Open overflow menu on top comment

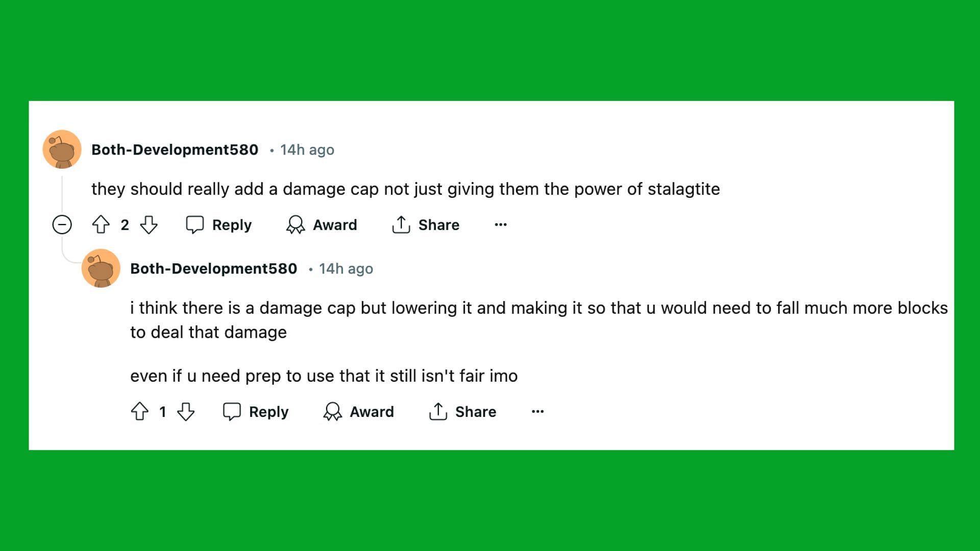(500, 224)
